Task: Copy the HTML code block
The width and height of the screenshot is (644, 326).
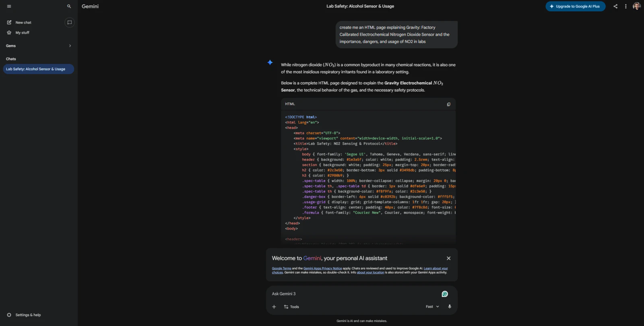Action: pos(449,104)
